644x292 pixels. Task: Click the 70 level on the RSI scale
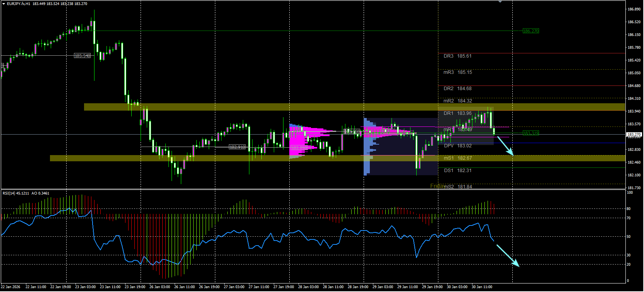coord(629,218)
